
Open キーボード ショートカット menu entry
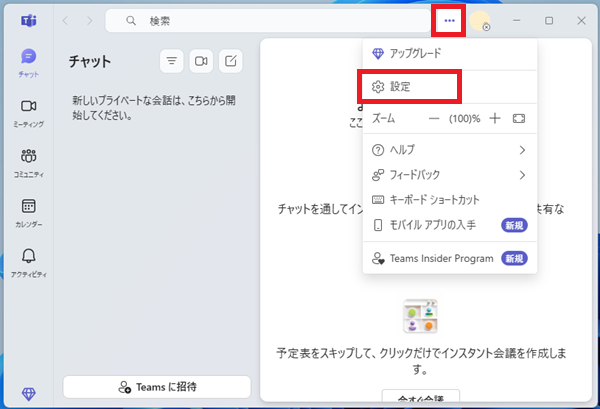pos(450,200)
